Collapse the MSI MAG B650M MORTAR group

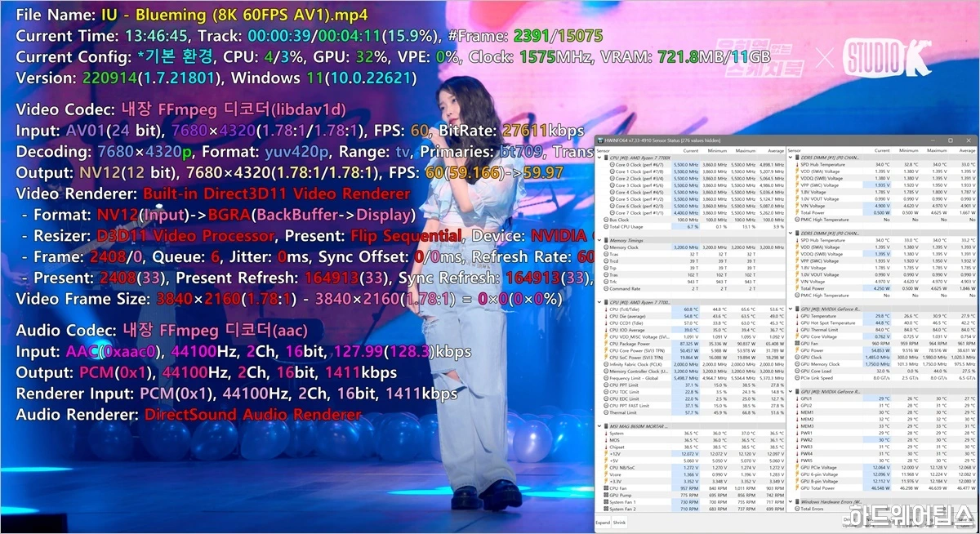pyautogui.click(x=599, y=426)
